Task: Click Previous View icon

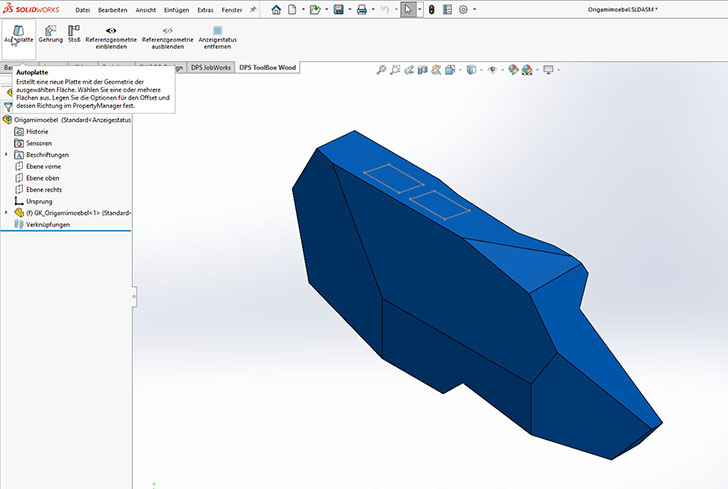Action: (x=409, y=70)
